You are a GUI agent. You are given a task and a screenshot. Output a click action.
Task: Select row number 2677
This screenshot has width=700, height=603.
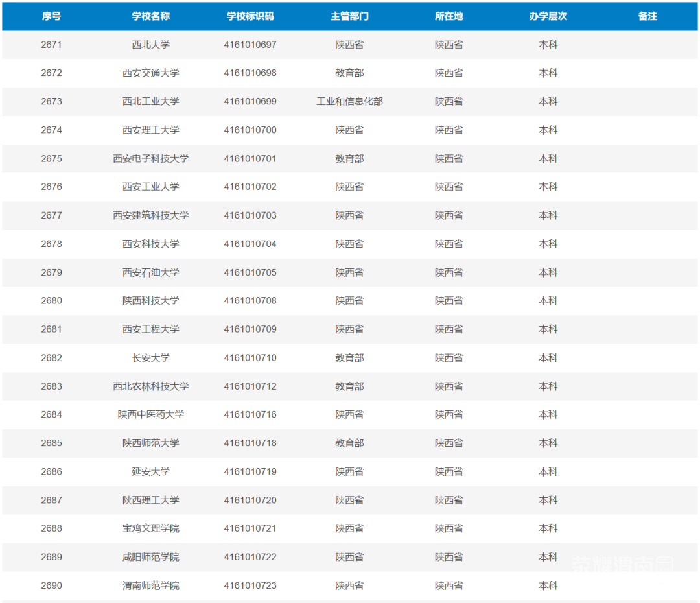[51, 215]
